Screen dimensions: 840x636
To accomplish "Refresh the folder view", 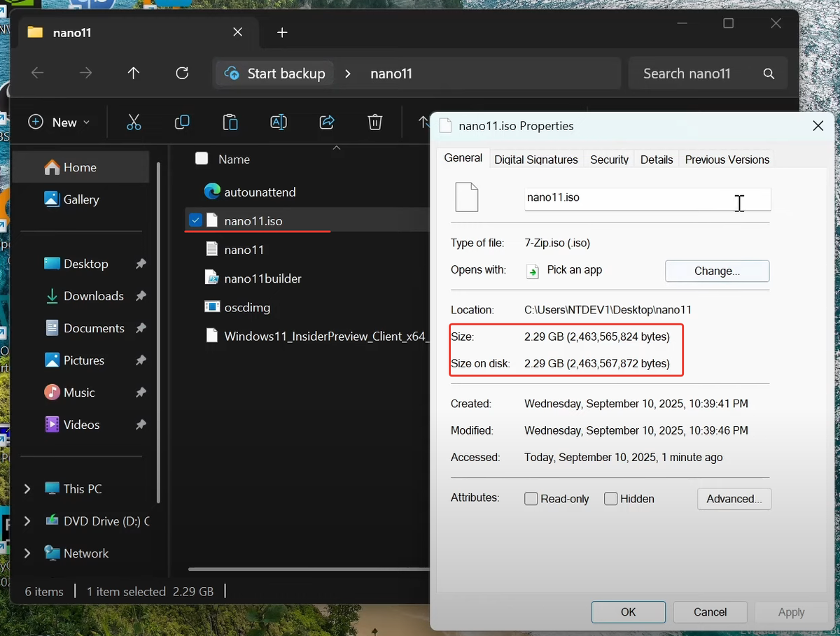I will coord(182,73).
